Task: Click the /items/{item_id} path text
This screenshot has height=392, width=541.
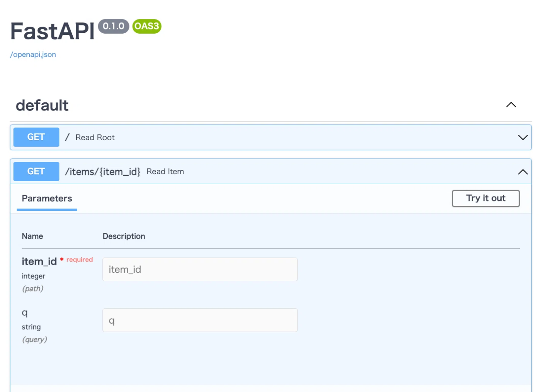Action: pos(102,171)
